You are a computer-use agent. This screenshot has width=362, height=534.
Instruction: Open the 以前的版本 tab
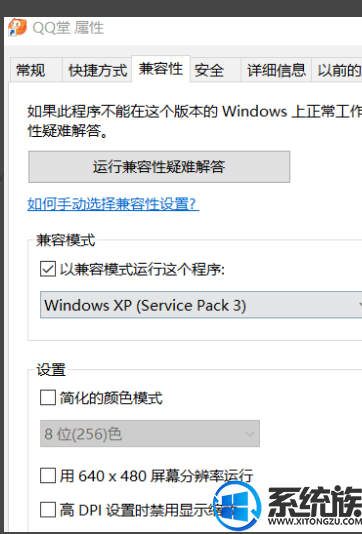(337, 70)
